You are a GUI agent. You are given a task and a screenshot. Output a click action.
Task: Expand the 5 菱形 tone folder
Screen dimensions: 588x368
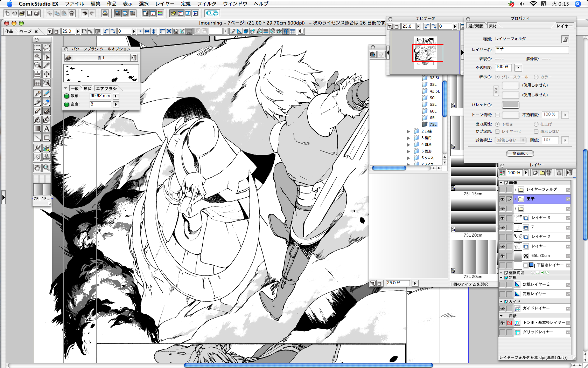click(408, 151)
